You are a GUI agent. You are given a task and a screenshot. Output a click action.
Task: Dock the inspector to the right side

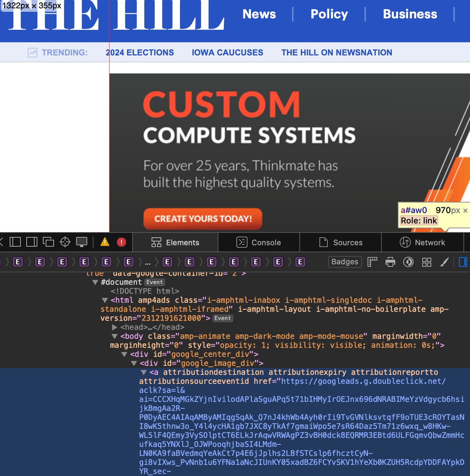tap(32, 242)
